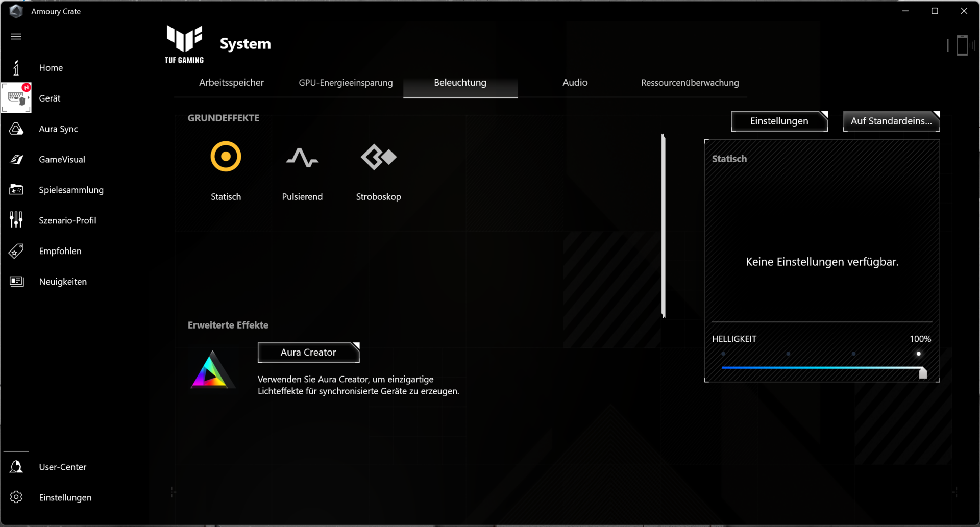This screenshot has height=527, width=980.
Task: Click the Aura Creator prism logo
Action: pyautogui.click(x=211, y=370)
